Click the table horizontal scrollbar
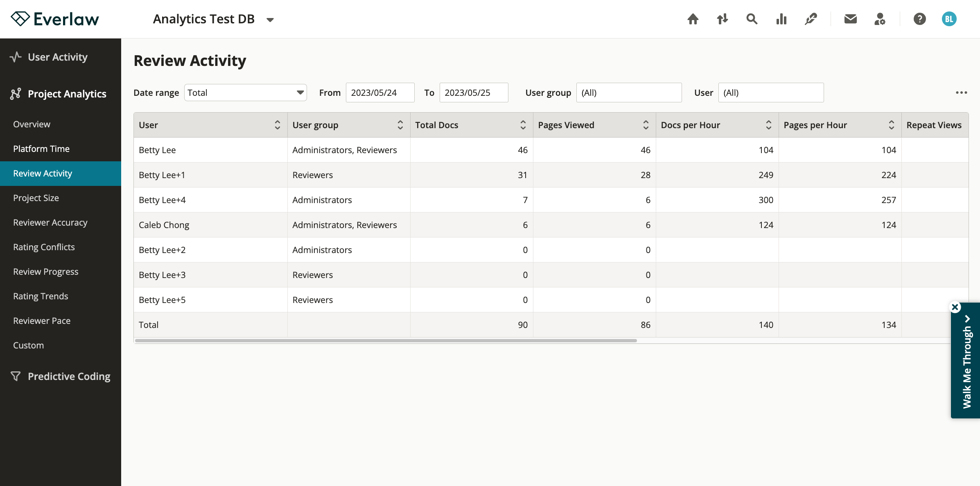This screenshot has height=486, width=980. (386, 341)
